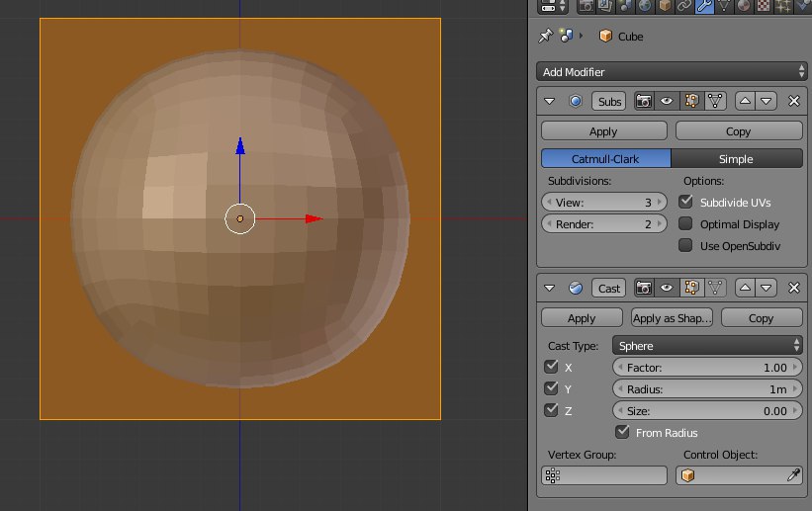Remove the Subs modifier with X
Image resolution: width=812 pixels, height=511 pixels.
[x=794, y=101]
